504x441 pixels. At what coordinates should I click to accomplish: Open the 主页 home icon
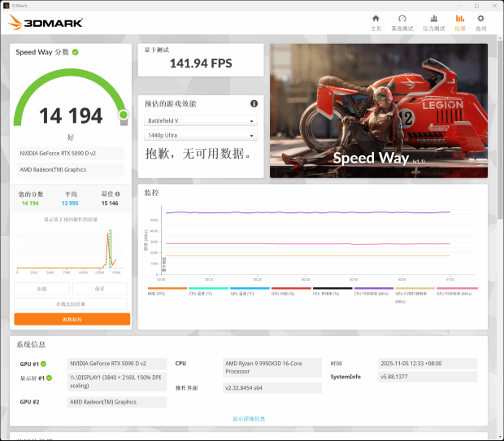point(376,22)
